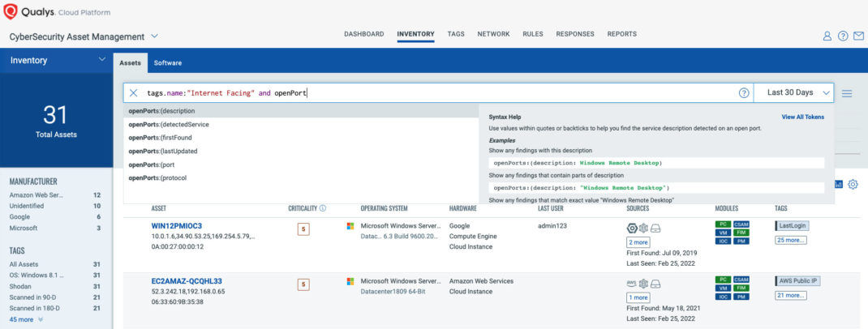Choose openPorts:(description suggestion

(x=301, y=110)
